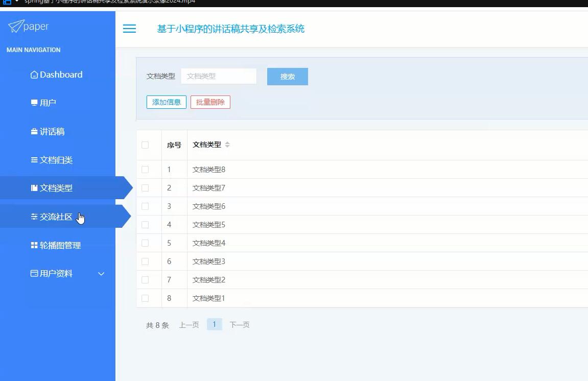The image size is (588, 381).
Task: Sort the table by 文档类型 column arrows
Action: tap(227, 145)
